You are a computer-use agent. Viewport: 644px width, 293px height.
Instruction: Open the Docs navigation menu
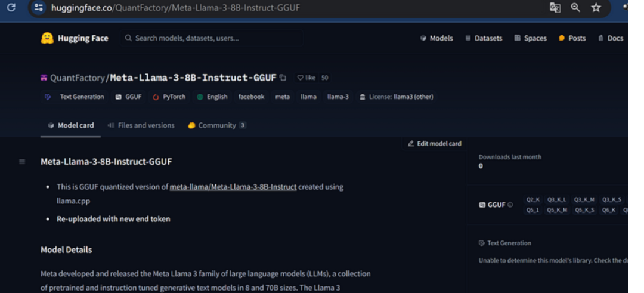pos(611,38)
